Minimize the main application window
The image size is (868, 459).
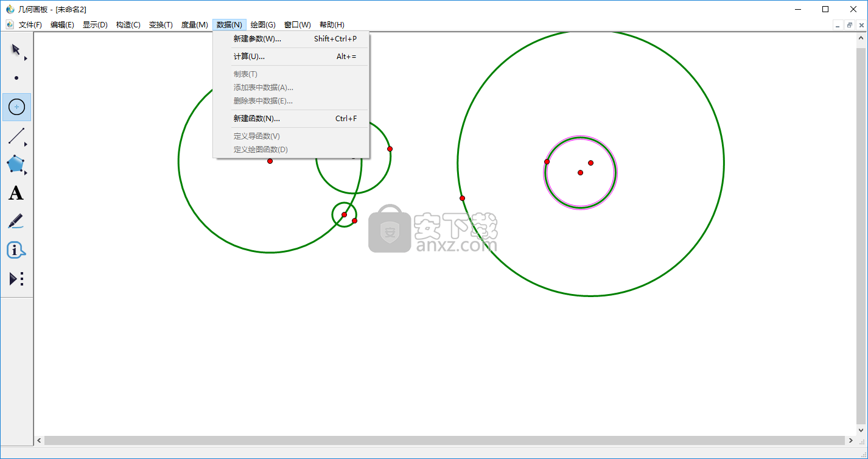(797, 9)
